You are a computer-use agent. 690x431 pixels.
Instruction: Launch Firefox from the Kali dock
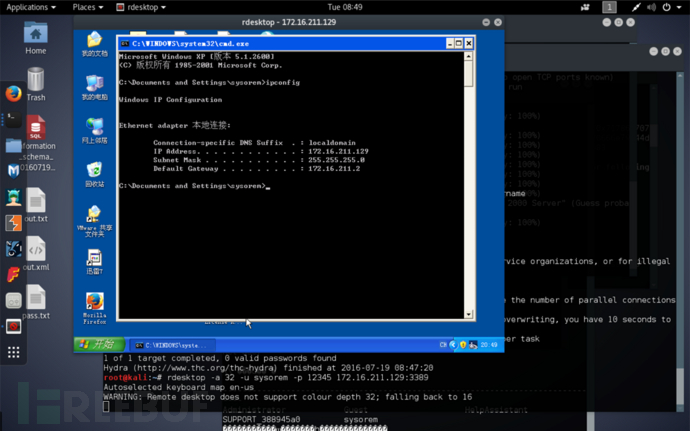(14, 93)
